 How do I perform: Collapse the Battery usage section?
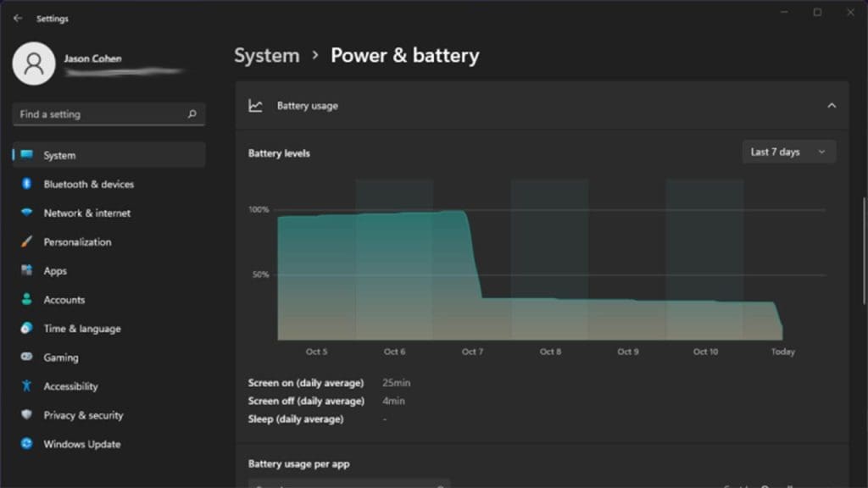coord(832,105)
